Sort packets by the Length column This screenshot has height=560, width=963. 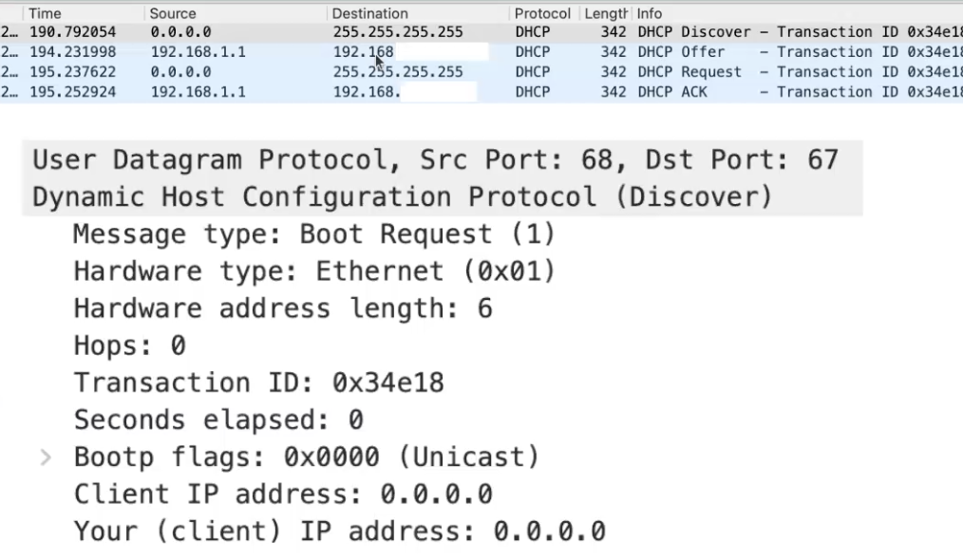click(604, 12)
